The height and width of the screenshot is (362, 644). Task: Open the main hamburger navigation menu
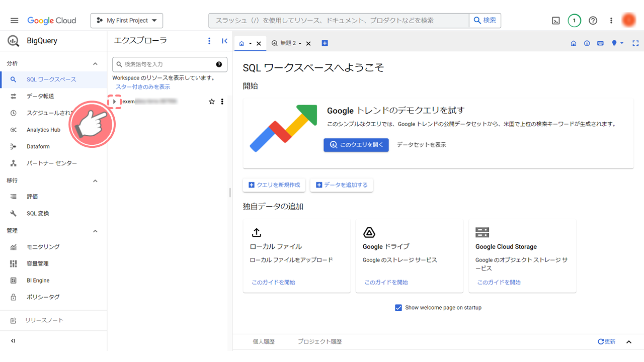pos(14,21)
